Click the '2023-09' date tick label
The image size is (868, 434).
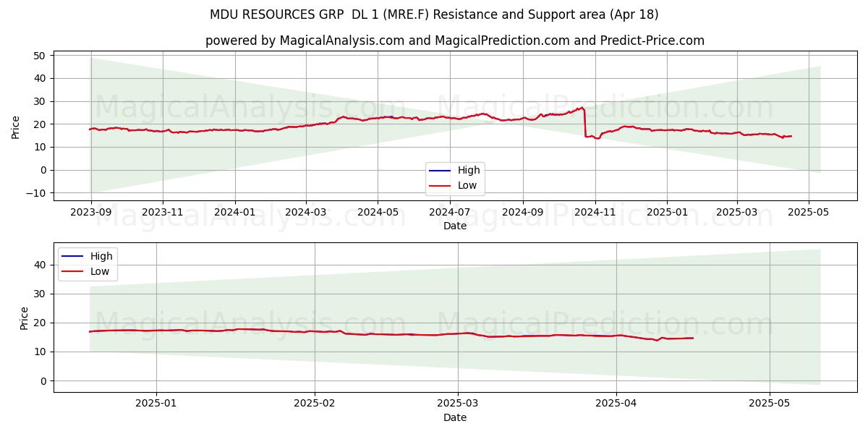click(90, 213)
